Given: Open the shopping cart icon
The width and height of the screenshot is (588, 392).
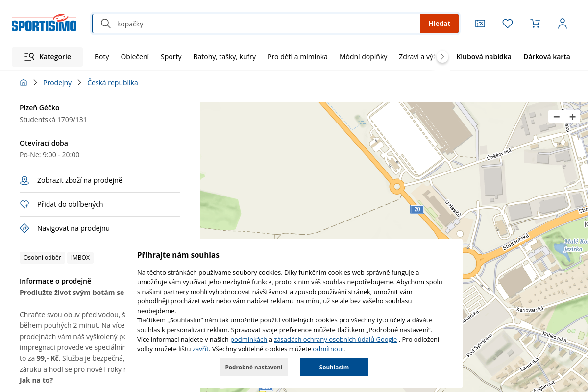Looking at the screenshot, I should coord(535,24).
